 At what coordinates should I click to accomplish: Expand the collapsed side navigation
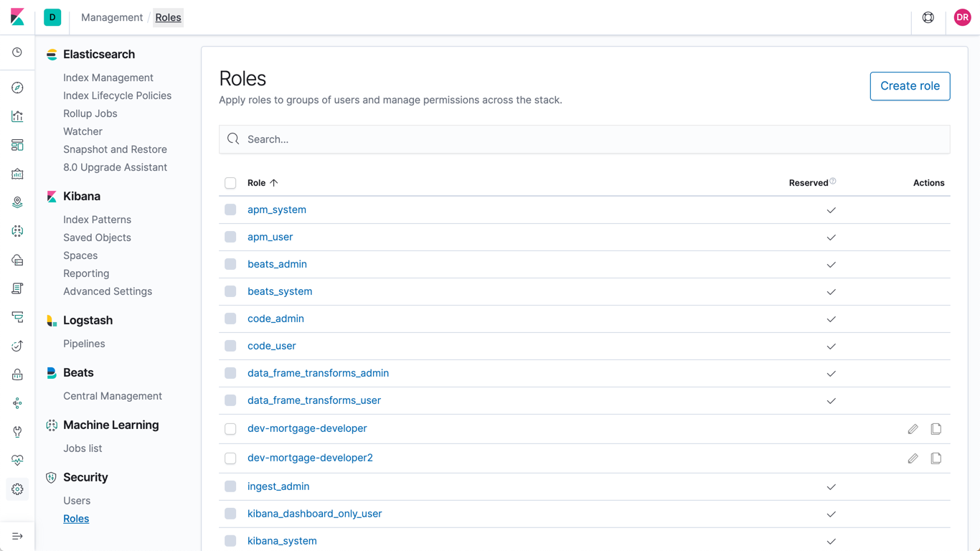pos(17,536)
